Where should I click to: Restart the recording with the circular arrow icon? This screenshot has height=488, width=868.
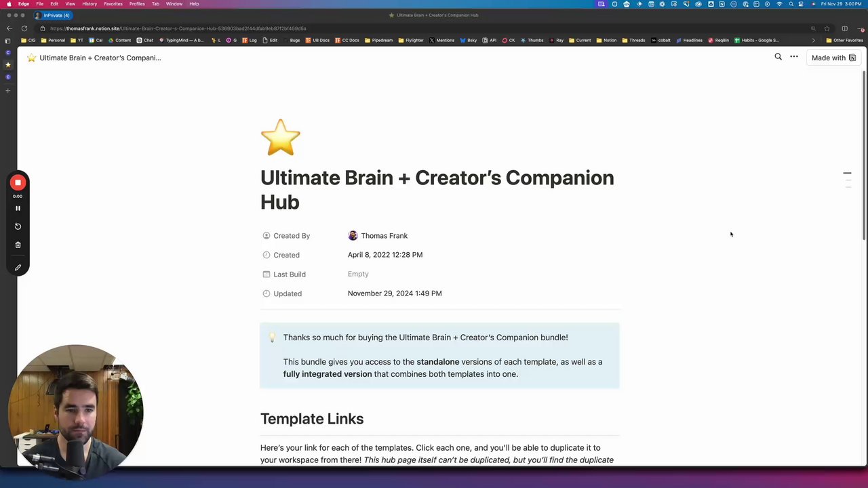click(x=18, y=226)
